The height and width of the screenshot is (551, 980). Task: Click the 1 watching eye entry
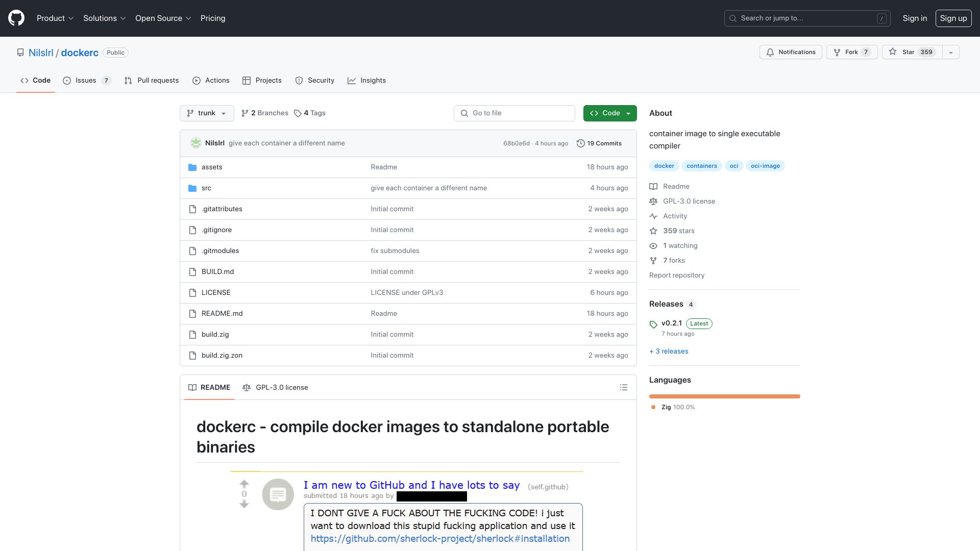[673, 246]
